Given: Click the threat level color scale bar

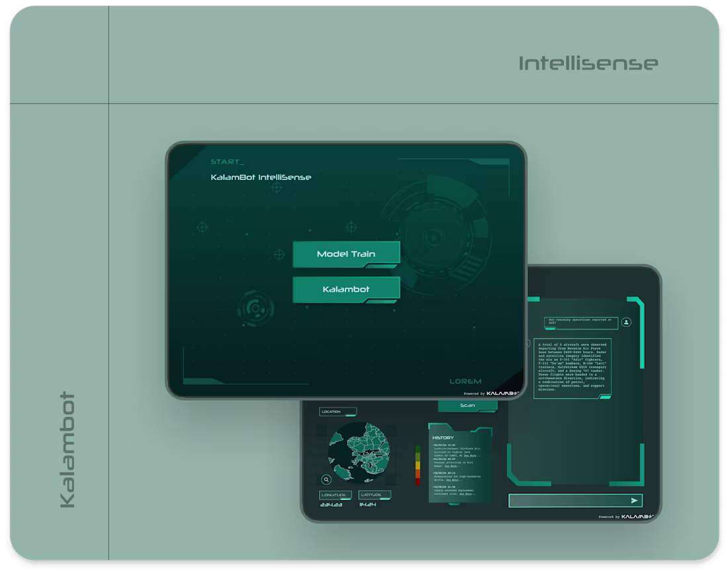Looking at the screenshot, I should coord(418,464).
